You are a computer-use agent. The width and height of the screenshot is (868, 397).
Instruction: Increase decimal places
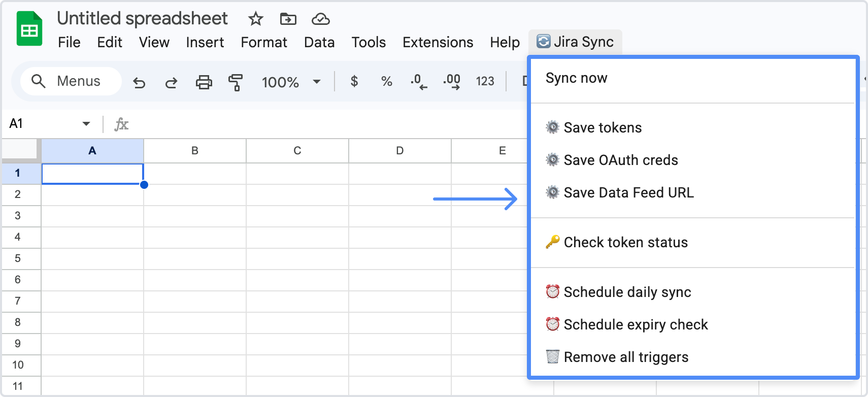[451, 82]
